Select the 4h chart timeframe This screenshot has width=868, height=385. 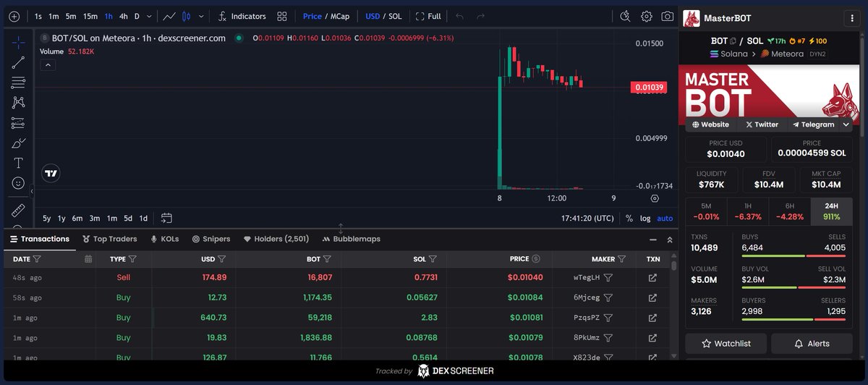124,16
